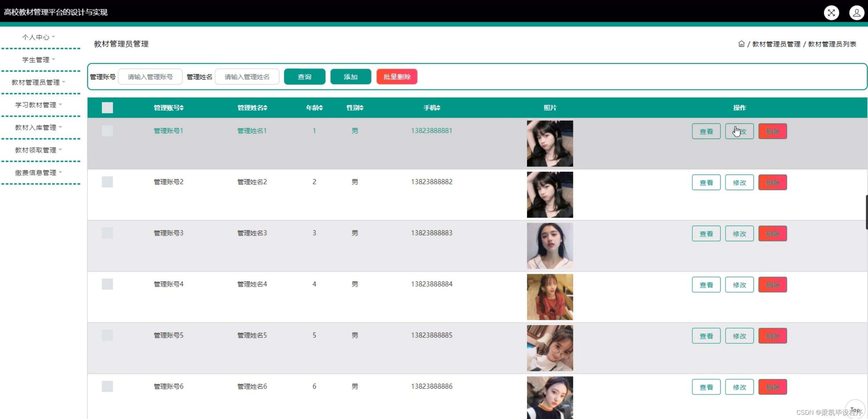Click 添加 to add a manager
The image size is (868, 419).
350,77
